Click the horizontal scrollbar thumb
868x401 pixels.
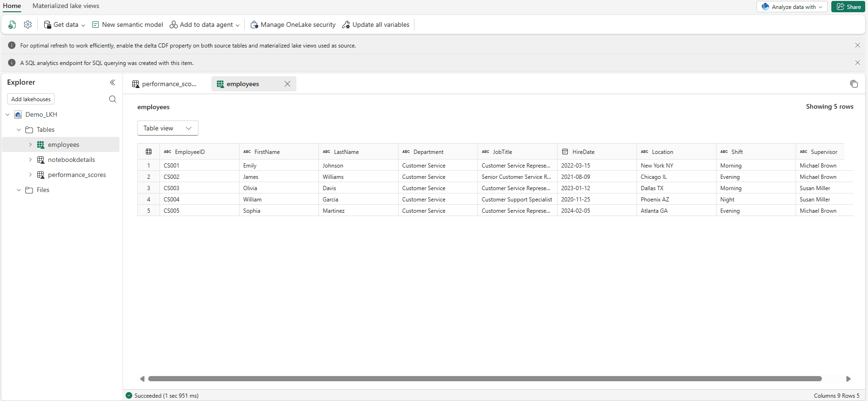point(485,378)
